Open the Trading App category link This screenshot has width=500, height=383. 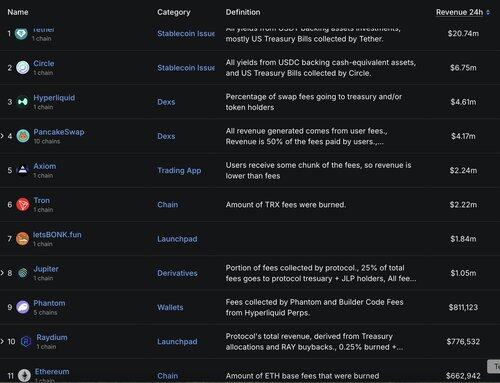(x=179, y=170)
